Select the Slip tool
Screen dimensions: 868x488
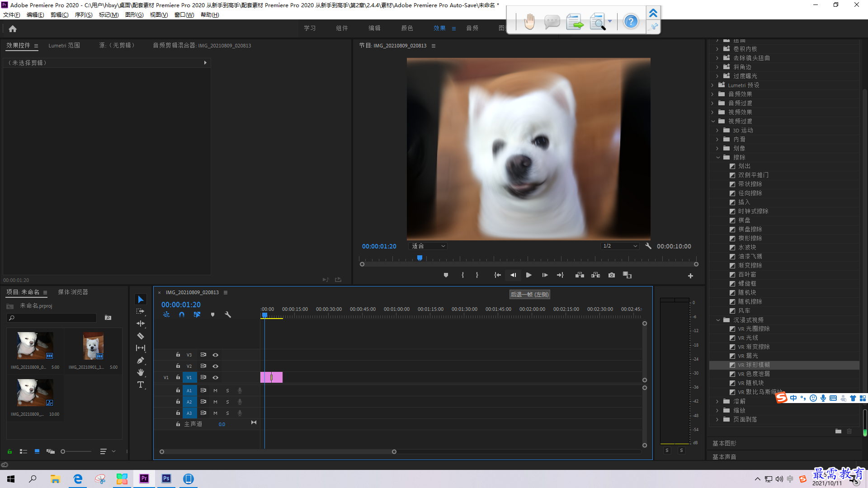[x=141, y=348]
